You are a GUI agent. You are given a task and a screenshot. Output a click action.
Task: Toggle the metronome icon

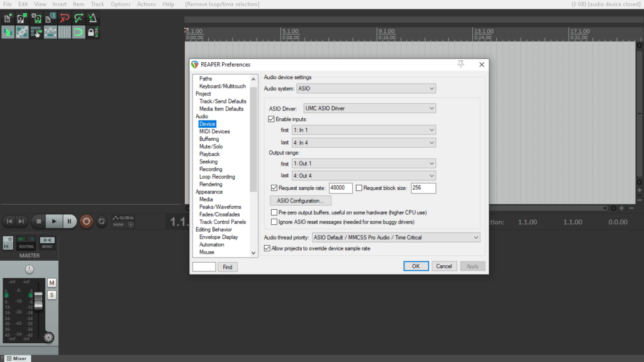(92, 18)
